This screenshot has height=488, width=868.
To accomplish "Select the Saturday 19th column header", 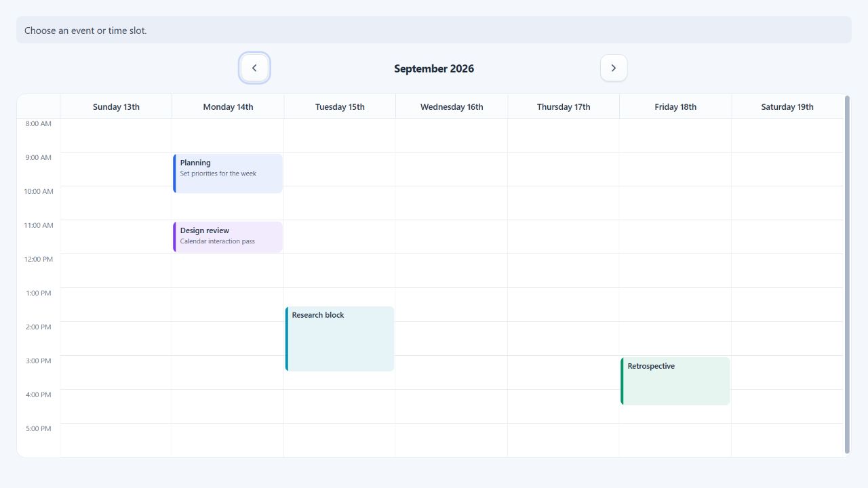I will 787,106.
